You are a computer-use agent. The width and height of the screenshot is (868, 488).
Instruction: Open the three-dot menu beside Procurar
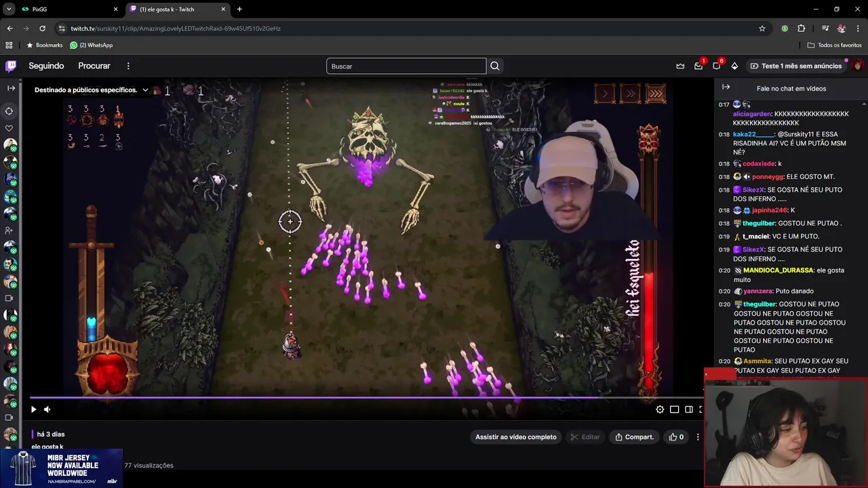click(x=128, y=66)
